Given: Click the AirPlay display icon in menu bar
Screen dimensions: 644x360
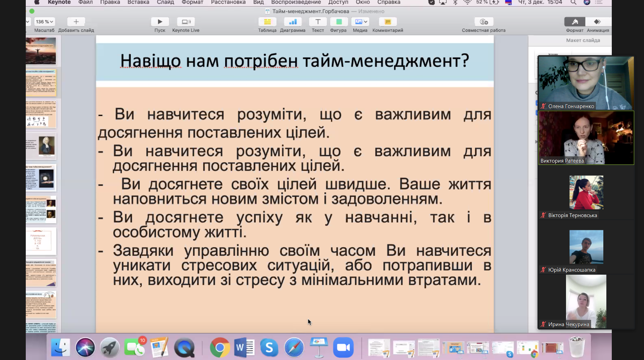Looking at the screenshot, I should tap(443, 2).
